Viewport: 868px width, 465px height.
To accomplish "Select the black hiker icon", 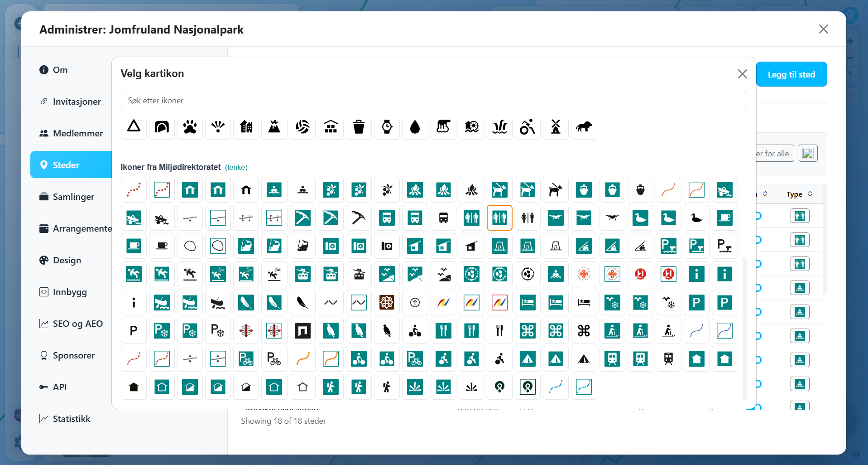I will (387, 387).
